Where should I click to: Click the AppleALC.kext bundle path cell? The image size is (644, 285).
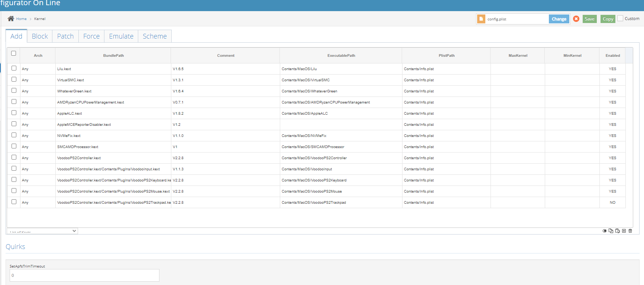point(113,114)
